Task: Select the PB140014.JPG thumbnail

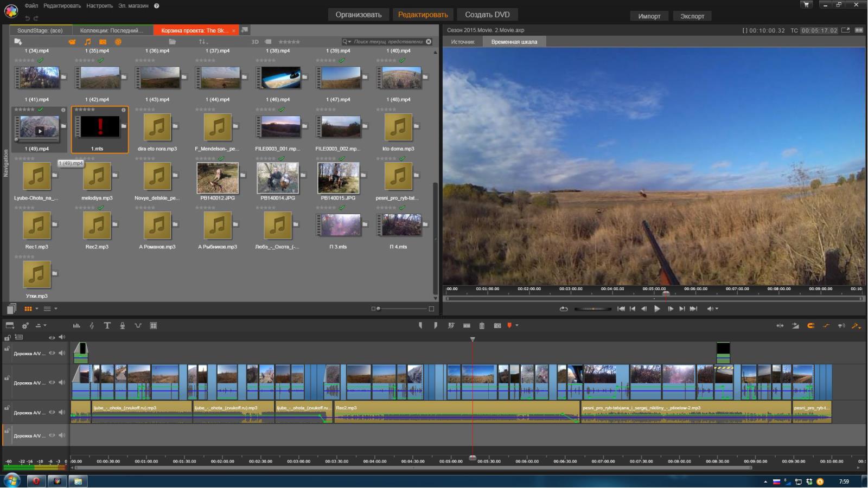Action: (278, 178)
